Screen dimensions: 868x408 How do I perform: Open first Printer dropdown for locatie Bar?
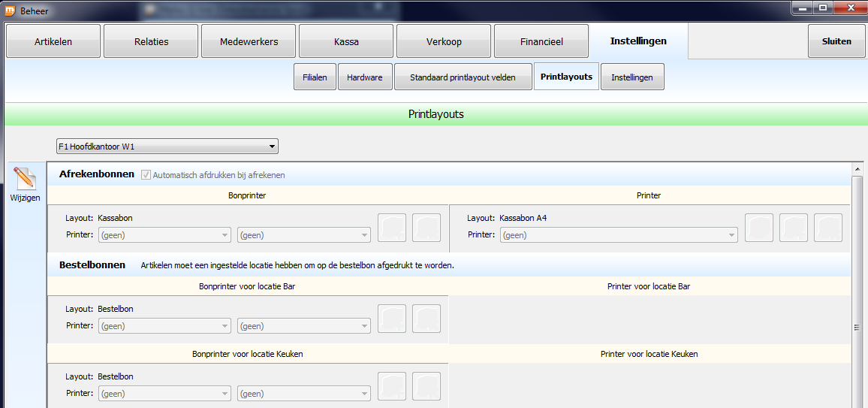(x=164, y=325)
